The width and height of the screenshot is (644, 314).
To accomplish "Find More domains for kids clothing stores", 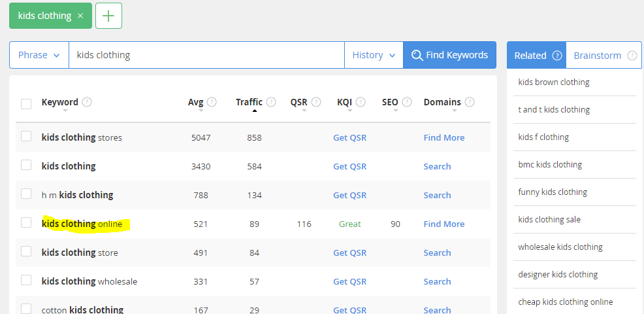I will (x=444, y=137).
